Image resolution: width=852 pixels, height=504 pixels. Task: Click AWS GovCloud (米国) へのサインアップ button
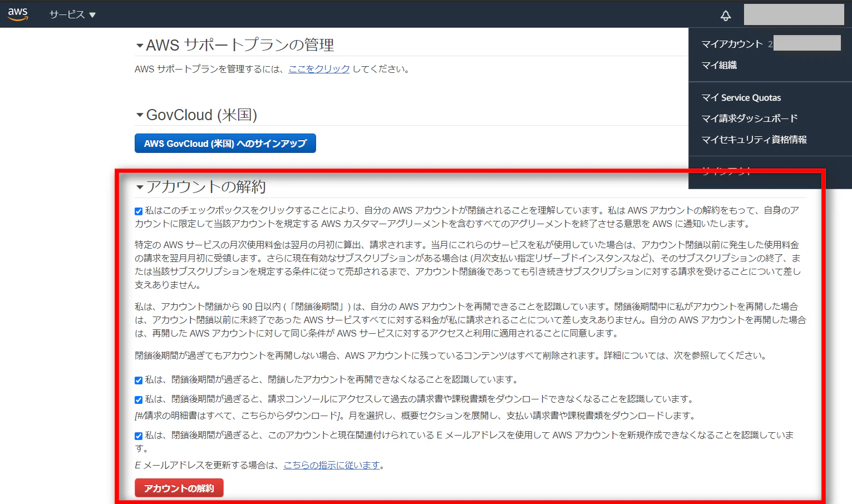[x=225, y=143]
